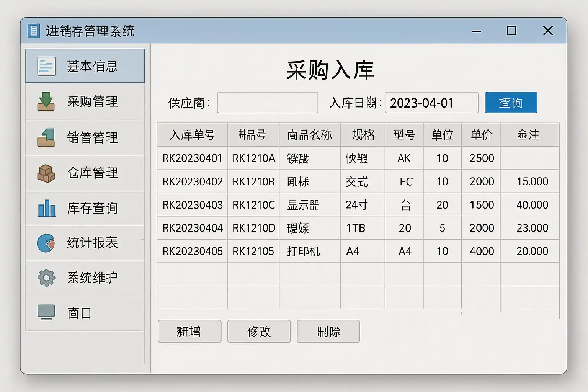The width and height of the screenshot is (588, 392).
Task: Click the document icon beside 基本信息
Action: pos(46,66)
